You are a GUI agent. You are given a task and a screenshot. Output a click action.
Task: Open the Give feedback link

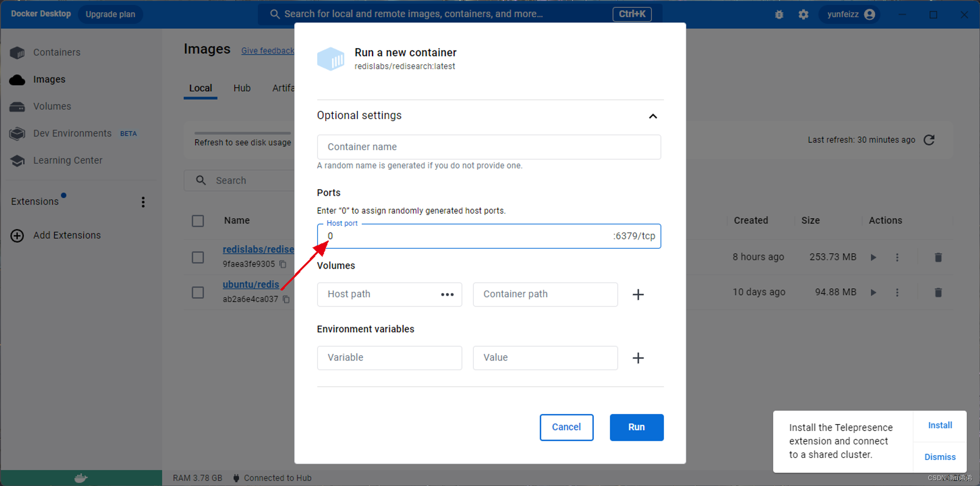(268, 51)
